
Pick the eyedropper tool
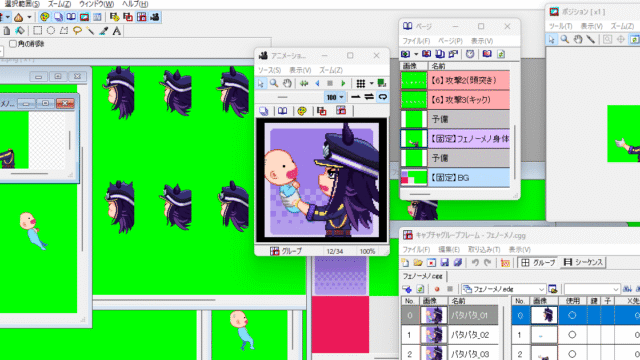pyautogui.click(x=103, y=31)
